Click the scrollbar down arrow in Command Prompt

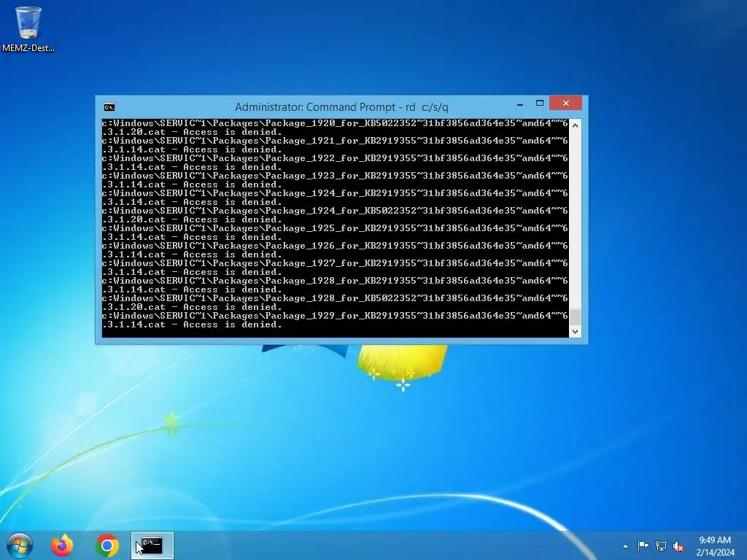point(575,332)
